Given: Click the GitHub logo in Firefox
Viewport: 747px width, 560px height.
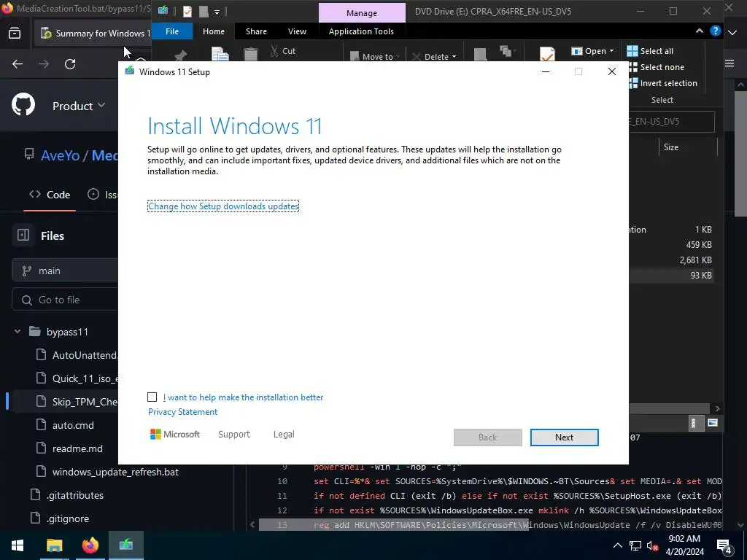Looking at the screenshot, I should click(x=23, y=105).
